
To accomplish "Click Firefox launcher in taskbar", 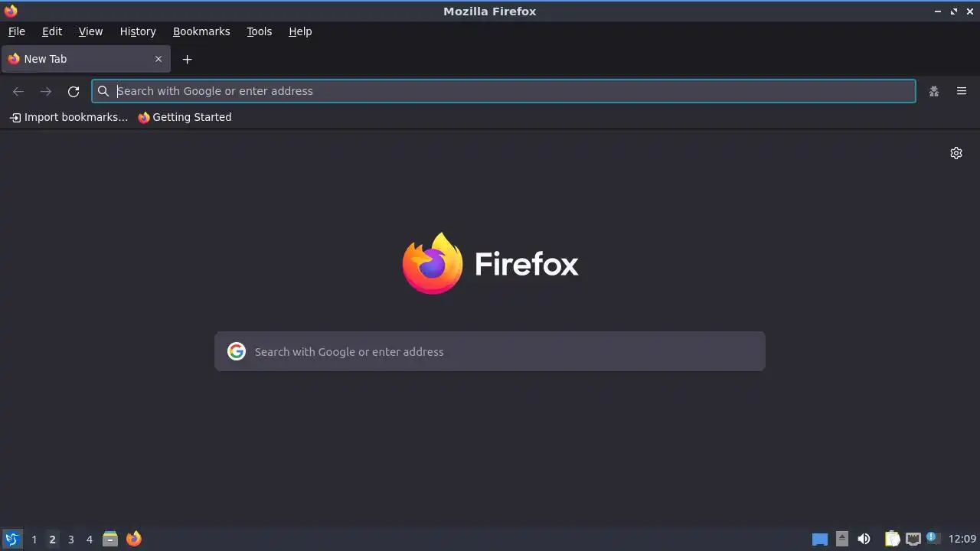I will point(134,539).
